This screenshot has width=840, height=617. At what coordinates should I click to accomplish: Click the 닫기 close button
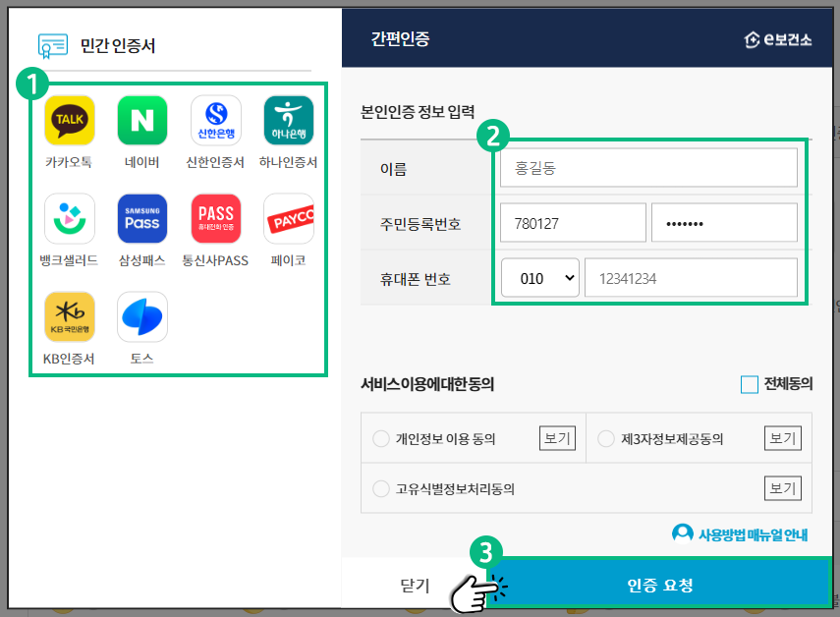pos(415,585)
